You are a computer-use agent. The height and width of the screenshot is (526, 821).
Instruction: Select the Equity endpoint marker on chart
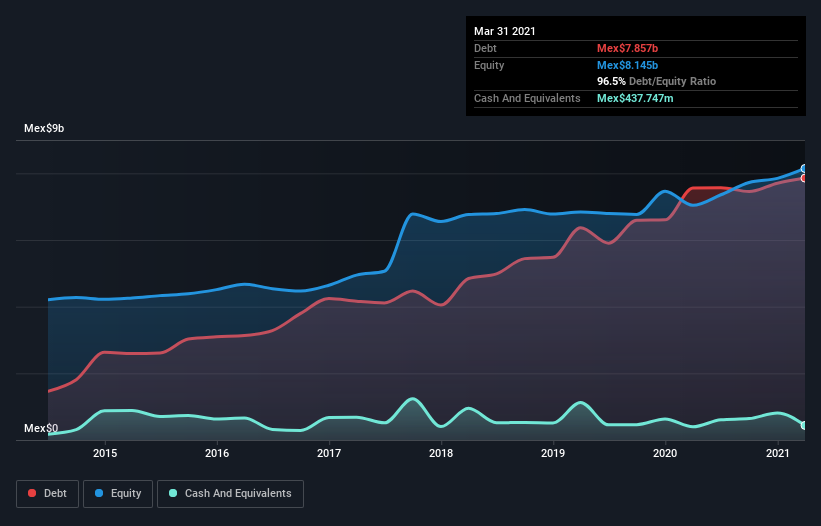(x=804, y=169)
